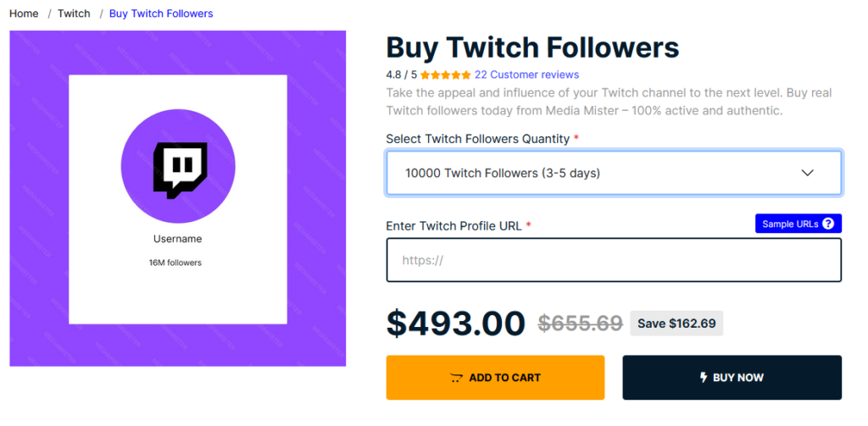Click the Save $162.69 badge
The image size is (868, 426).
coord(676,323)
